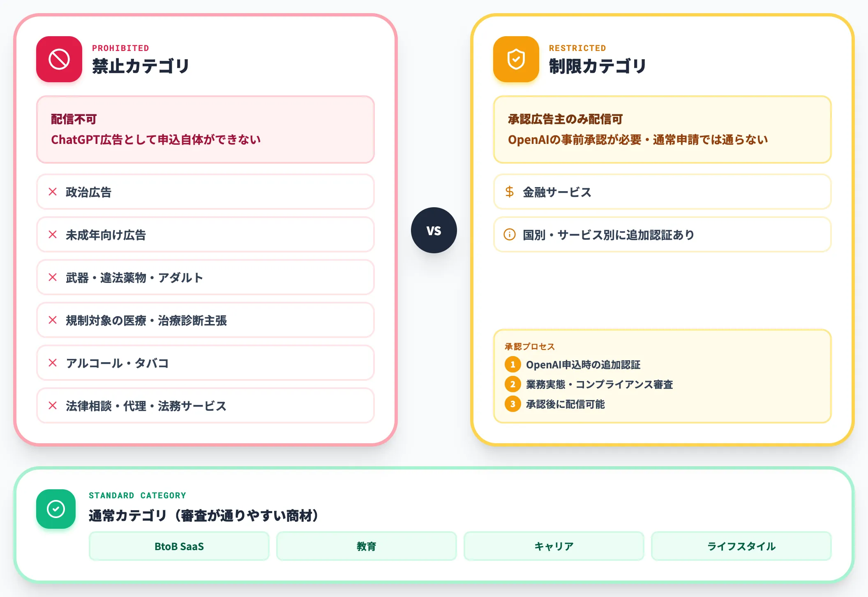Click the 通常カテゴリ（審査が通りやすい商材） heading
868x597 pixels.
click(x=204, y=515)
